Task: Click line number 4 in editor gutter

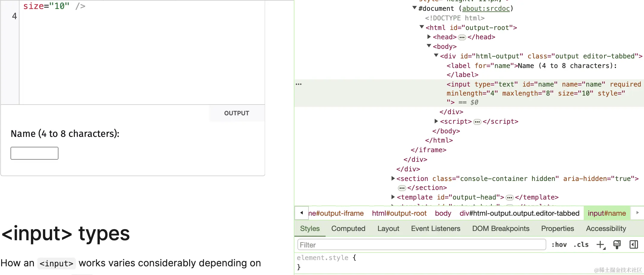Action: [14, 16]
